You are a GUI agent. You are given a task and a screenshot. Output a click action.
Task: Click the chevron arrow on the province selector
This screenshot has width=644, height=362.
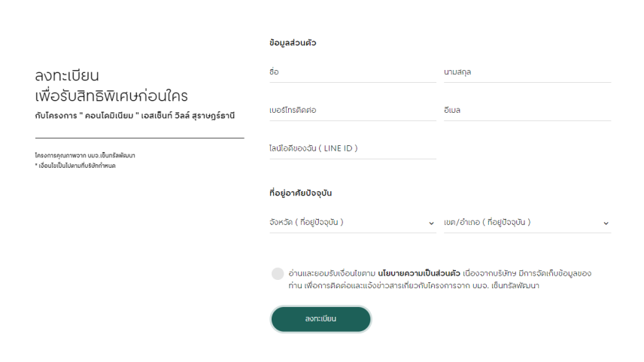(x=432, y=224)
